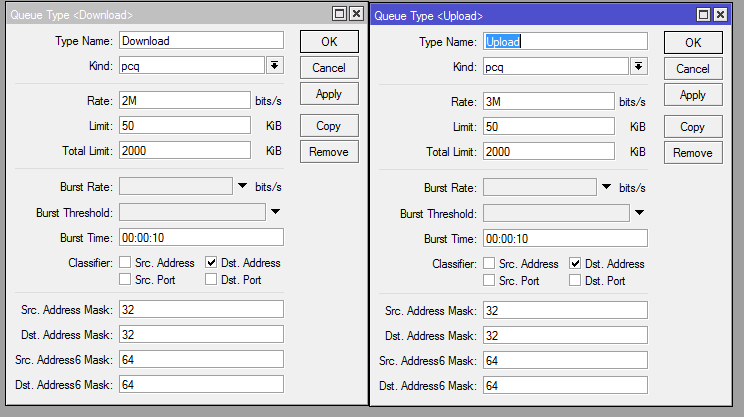Screen dimensions: 744x417
Task: Uncheck Dst. Address classifier in Upload window
Action: 575,263
